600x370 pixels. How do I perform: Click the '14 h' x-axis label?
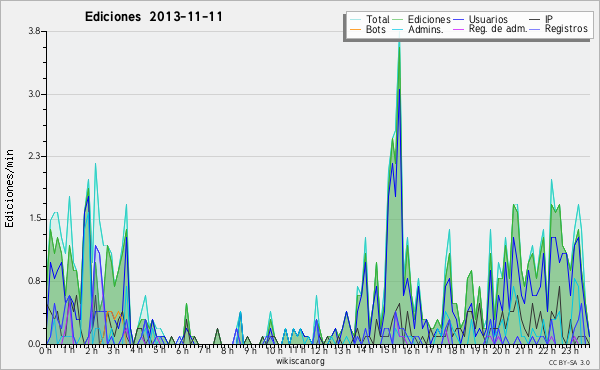(364, 350)
